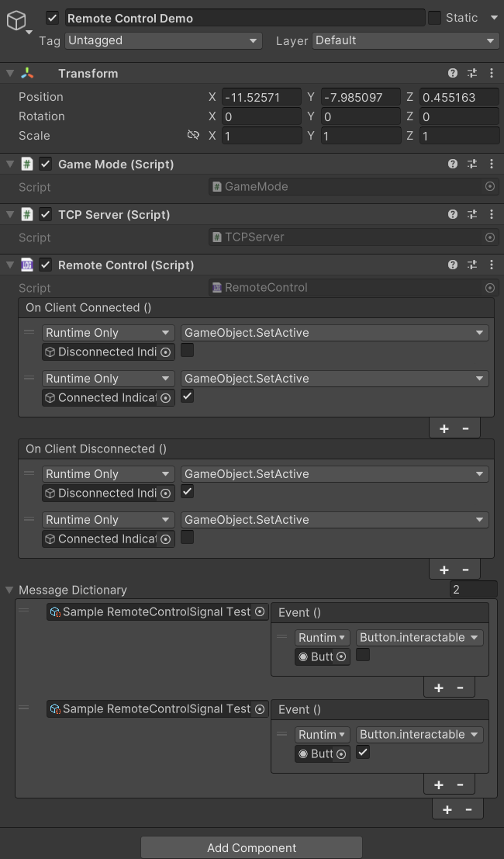
Task: Add a listener to On Client Disconnected
Action: (x=444, y=570)
